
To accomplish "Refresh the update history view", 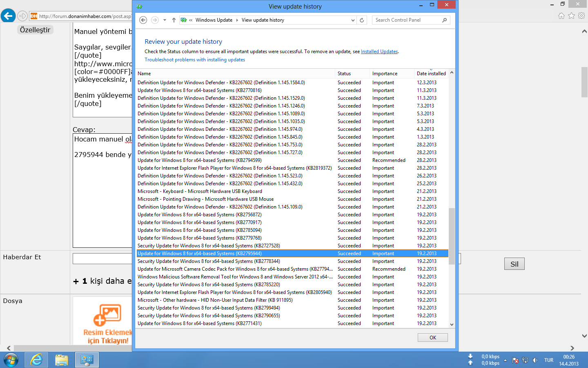I will (362, 20).
